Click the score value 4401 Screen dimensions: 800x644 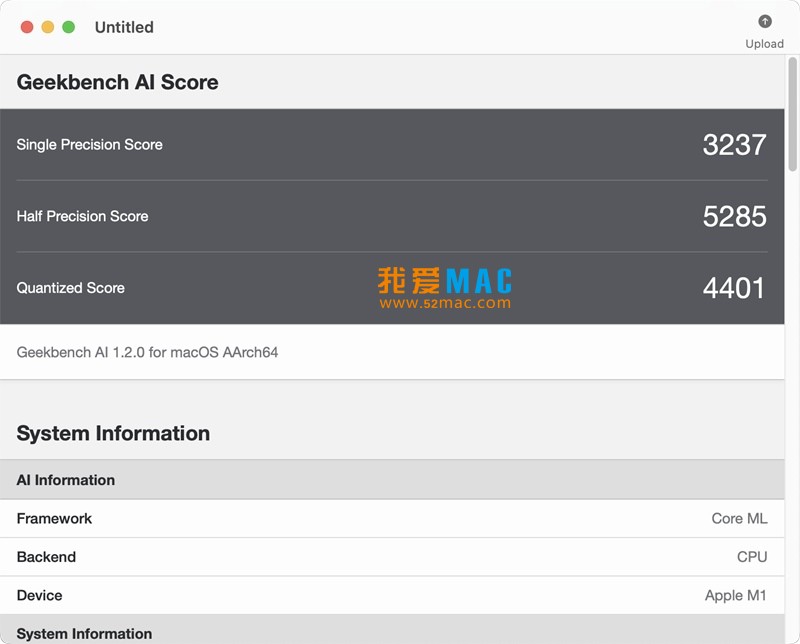point(734,288)
